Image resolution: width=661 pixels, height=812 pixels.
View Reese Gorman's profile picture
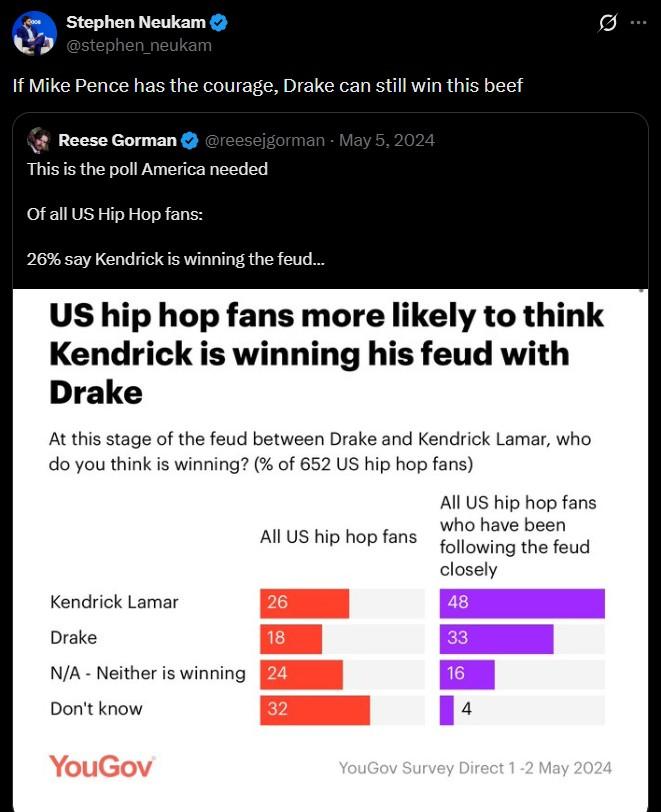40,140
